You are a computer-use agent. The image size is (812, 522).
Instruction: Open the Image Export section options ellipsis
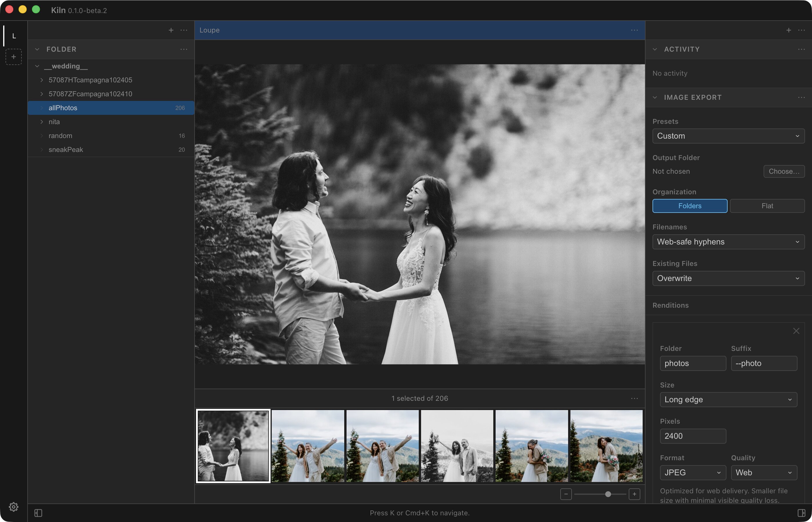click(x=801, y=97)
